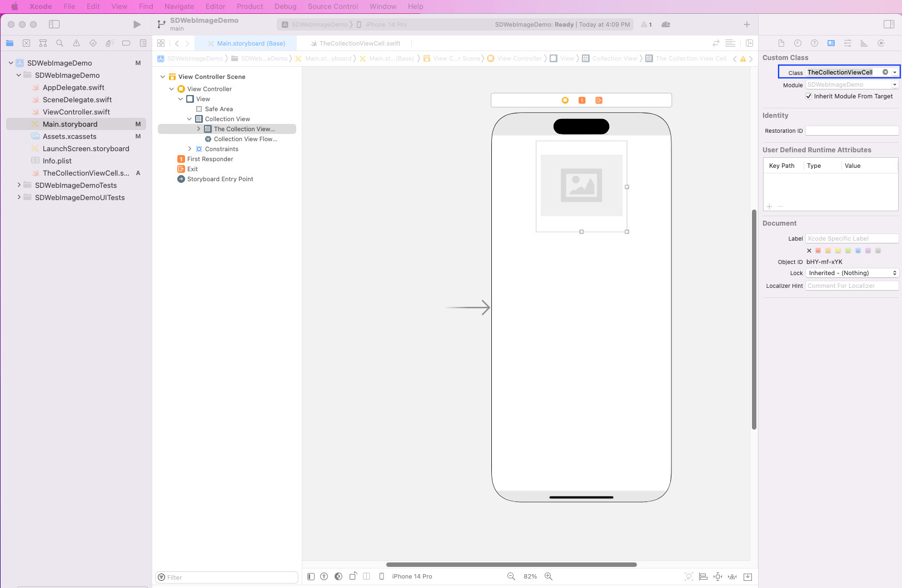
Task: Show the Attributes inspector
Action: pyautogui.click(x=848, y=43)
